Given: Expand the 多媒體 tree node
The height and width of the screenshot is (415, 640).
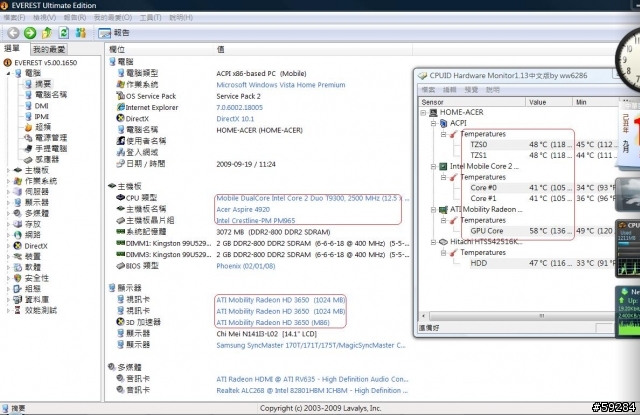Looking at the screenshot, I should [8, 213].
